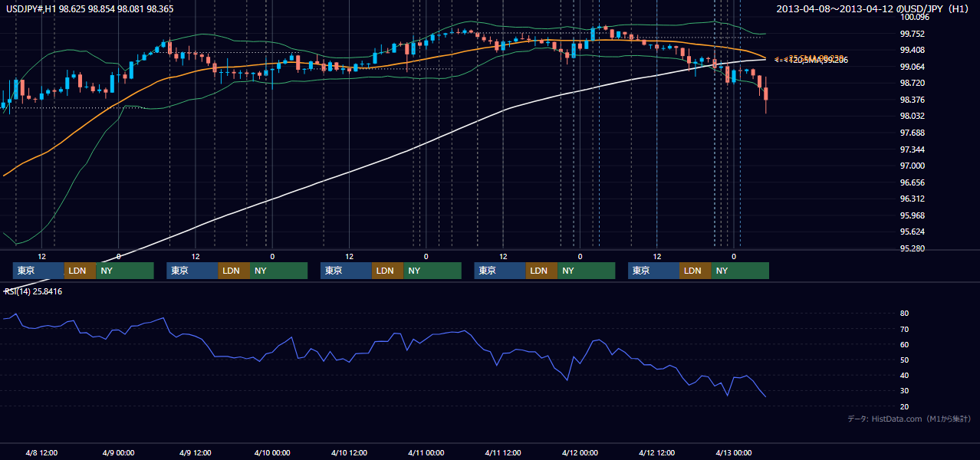Click the 4/13 00:00 time axis label
Image resolution: width=980 pixels, height=460 pixels.
click(733, 452)
